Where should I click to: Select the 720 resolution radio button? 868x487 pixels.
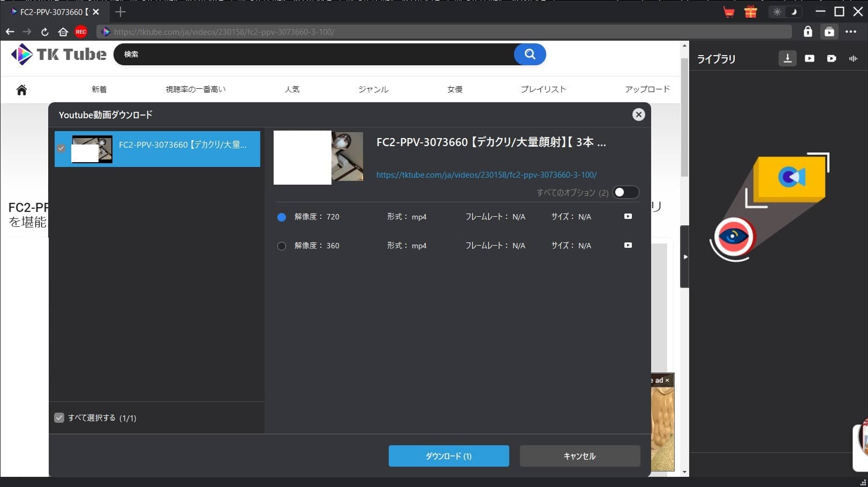tap(282, 217)
